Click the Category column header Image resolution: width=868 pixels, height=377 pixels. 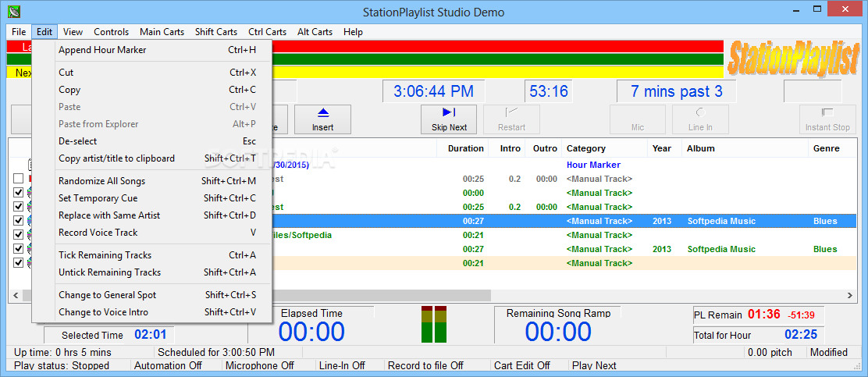tap(604, 148)
